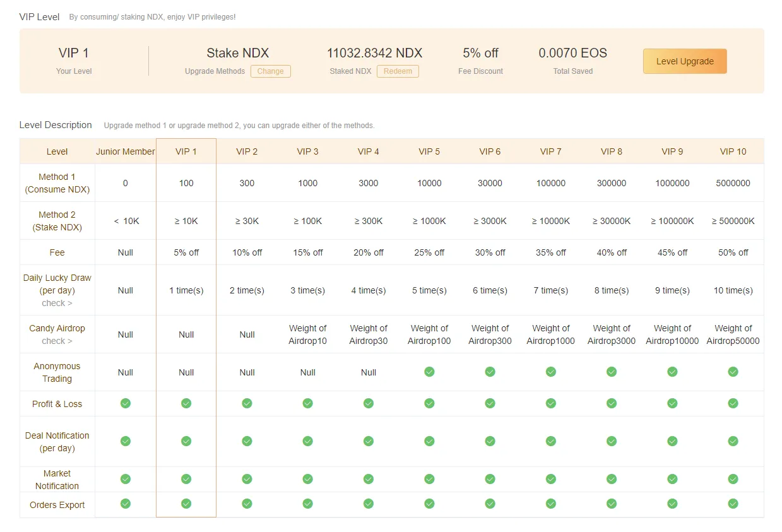Click Orders Export checkmark for VIP 6
782x532 pixels.
tap(490, 504)
